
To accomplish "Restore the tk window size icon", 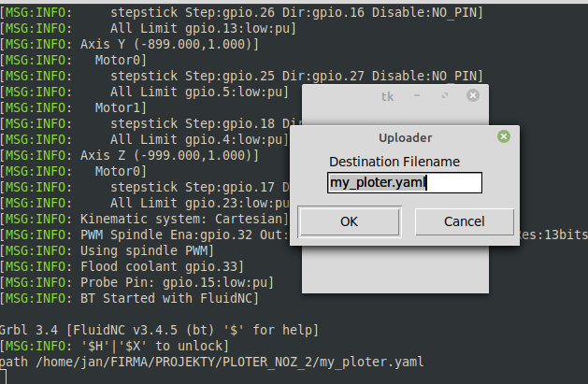I will (x=445, y=95).
